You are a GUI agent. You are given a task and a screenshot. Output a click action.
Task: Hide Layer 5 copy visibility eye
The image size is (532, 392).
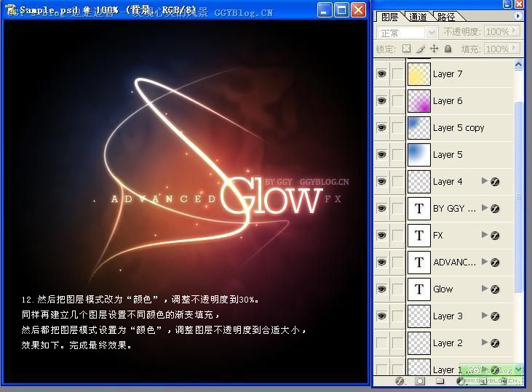tap(381, 128)
